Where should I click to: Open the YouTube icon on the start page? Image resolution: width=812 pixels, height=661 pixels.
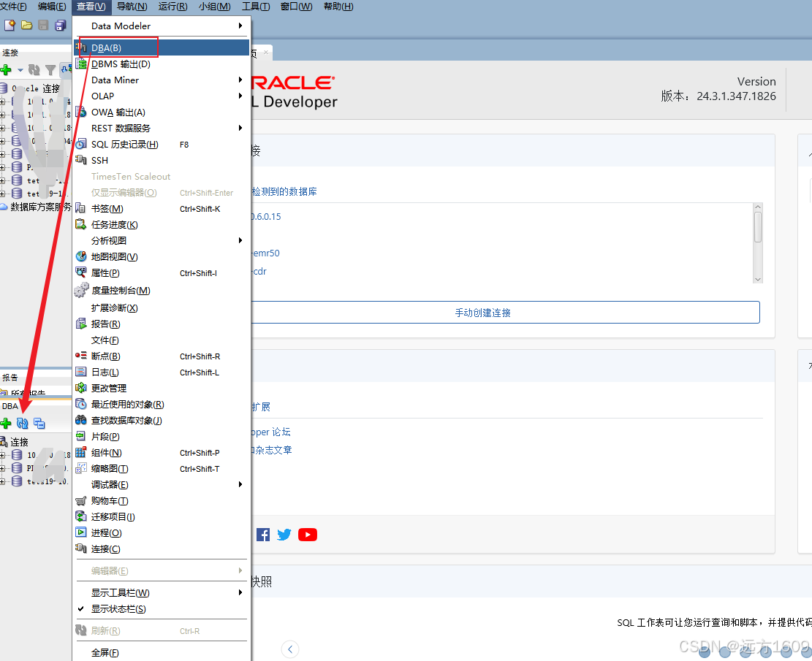click(308, 535)
